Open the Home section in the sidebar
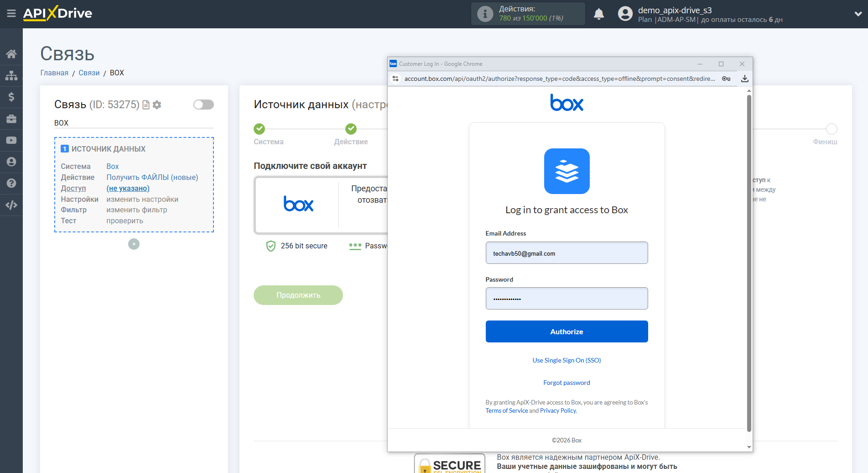 point(11,53)
